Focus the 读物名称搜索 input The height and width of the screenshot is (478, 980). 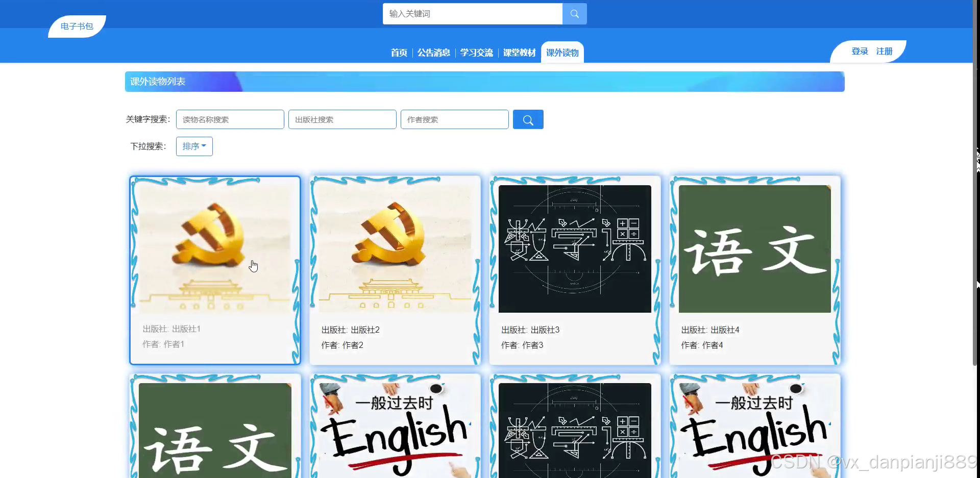pos(230,119)
